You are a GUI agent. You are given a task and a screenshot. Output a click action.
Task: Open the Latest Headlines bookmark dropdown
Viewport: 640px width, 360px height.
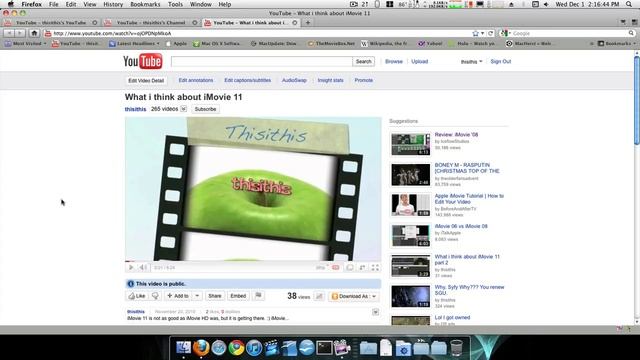134,43
